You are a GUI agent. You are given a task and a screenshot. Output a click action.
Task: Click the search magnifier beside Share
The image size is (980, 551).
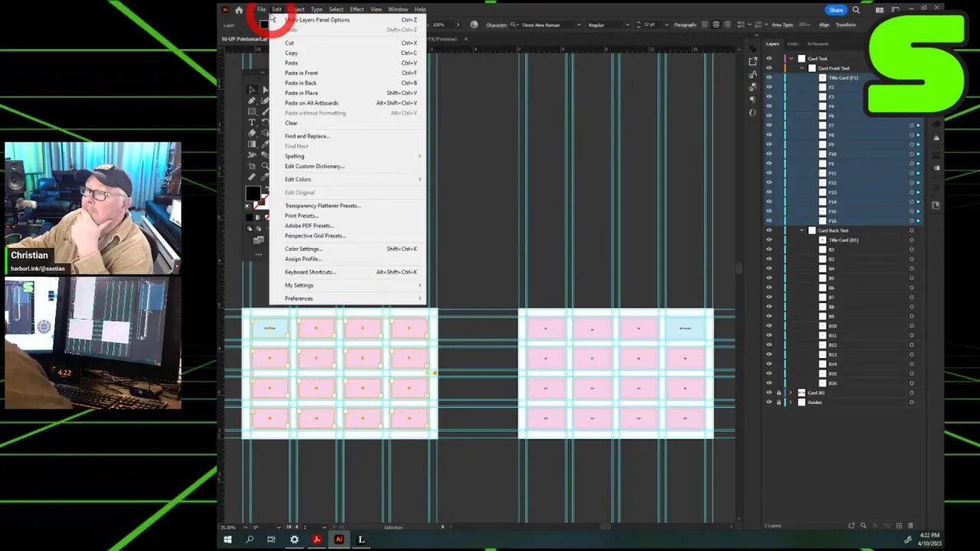tap(856, 10)
